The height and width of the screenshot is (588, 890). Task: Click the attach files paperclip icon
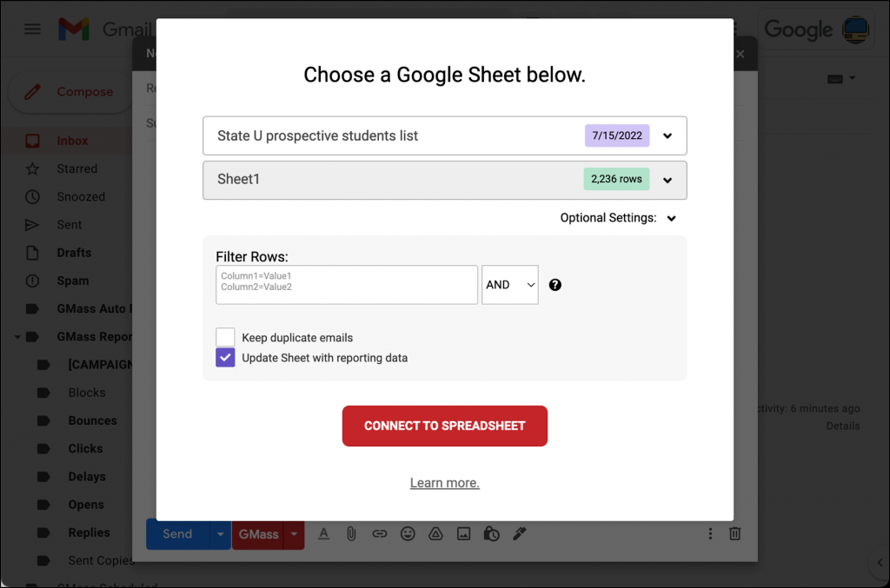point(351,533)
